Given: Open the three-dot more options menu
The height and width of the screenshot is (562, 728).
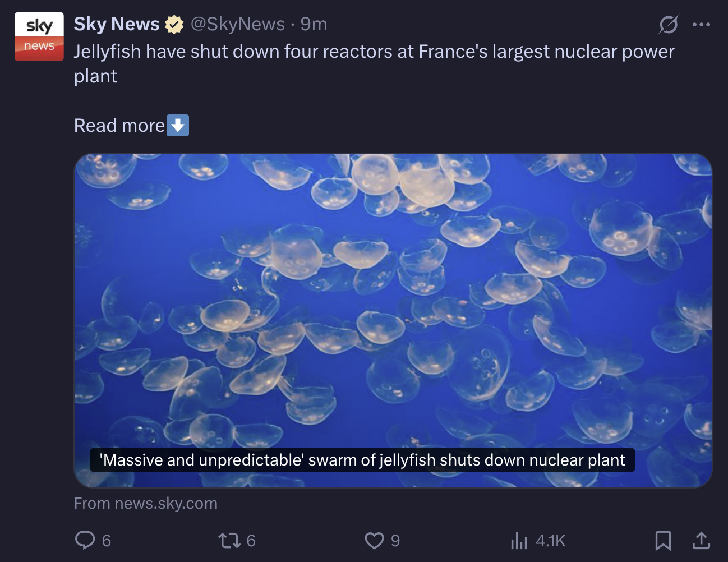Looking at the screenshot, I should click(x=701, y=24).
